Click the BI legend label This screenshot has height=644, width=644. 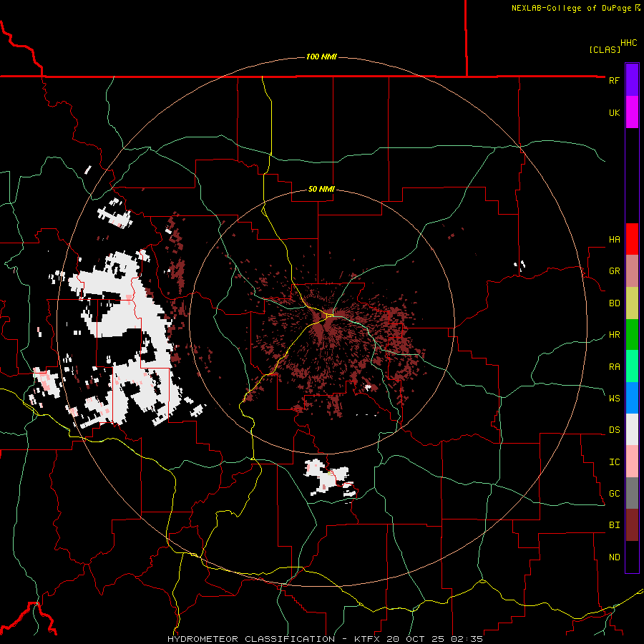point(614,525)
